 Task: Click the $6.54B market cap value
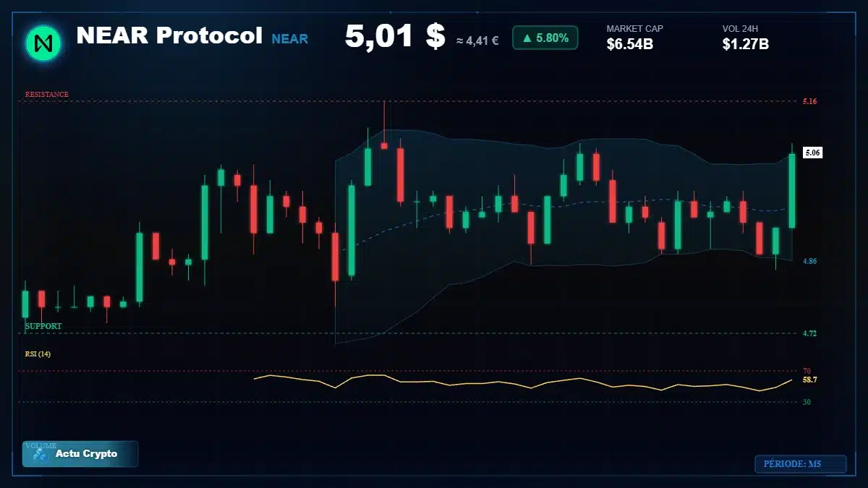coord(630,45)
